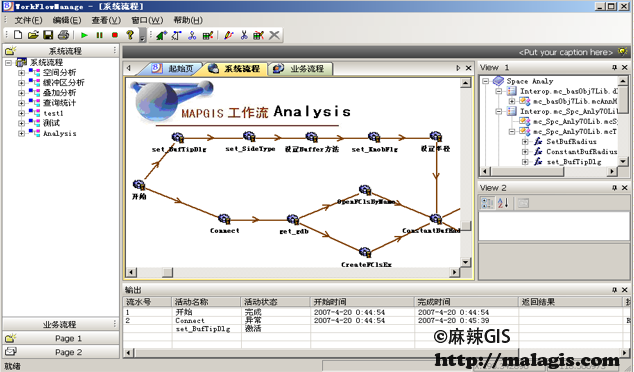Toggle alphabetical sort button in View 2
The image size is (634, 372).
[x=503, y=203]
